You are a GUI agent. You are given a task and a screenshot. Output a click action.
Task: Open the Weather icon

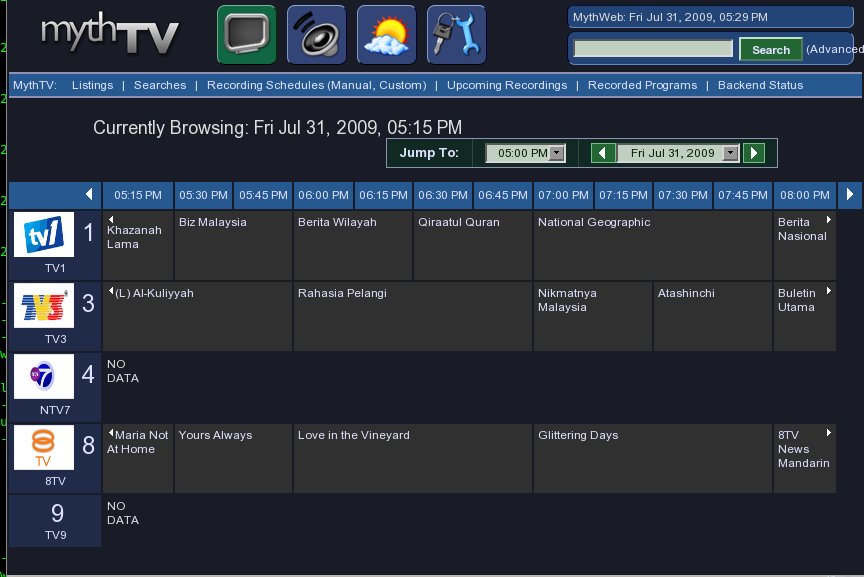pyautogui.click(x=386, y=35)
